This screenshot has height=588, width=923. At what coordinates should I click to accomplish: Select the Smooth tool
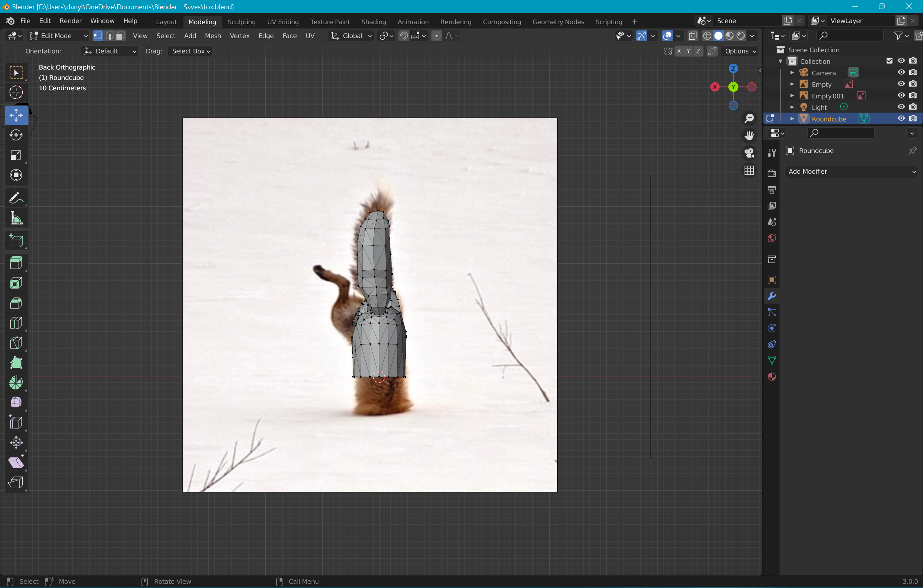(x=16, y=402)
